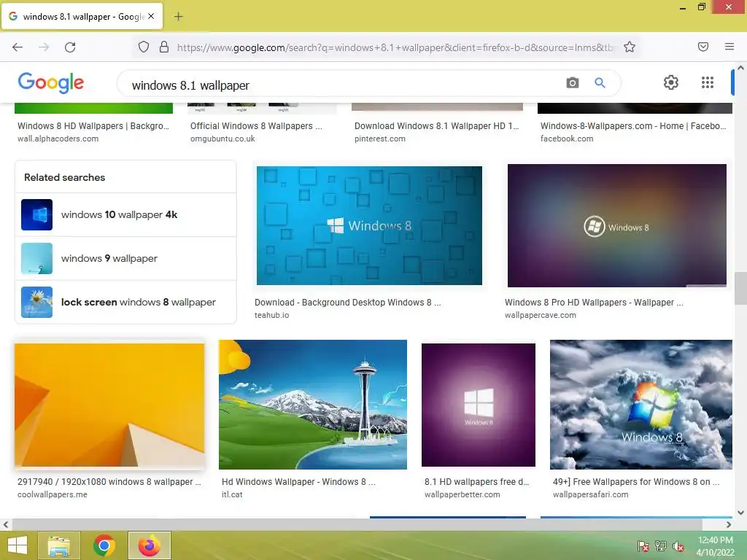The width and height of the screenshot is (747, 560).
Task: Open the Windows Start button
Action: tap(18, 545)
